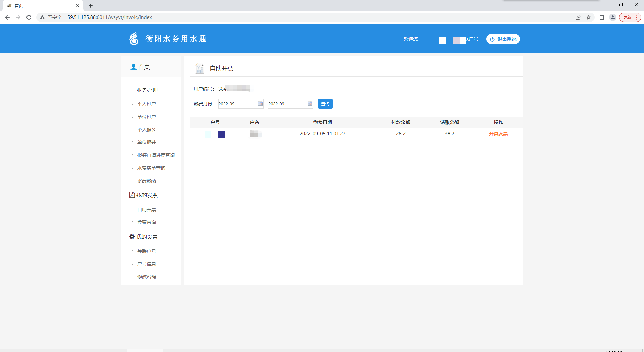Bookmark this page with star icon
Screen dimensions: 644x352
point(589,17)
